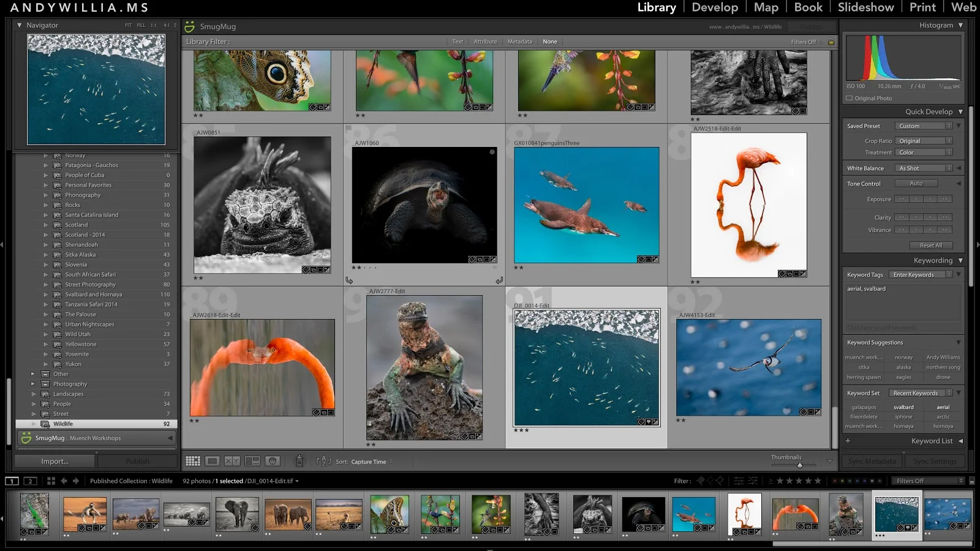Filter by edited photos sliders icon
The width and height of the screenshot is (980, 551).
739,481
